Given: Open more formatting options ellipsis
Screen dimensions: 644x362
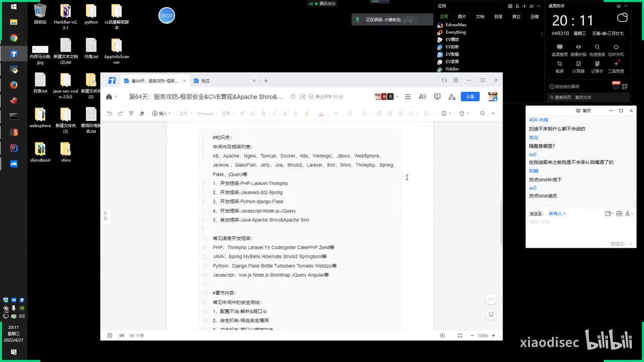Looking at the screenshot, I should pos(336,113).
